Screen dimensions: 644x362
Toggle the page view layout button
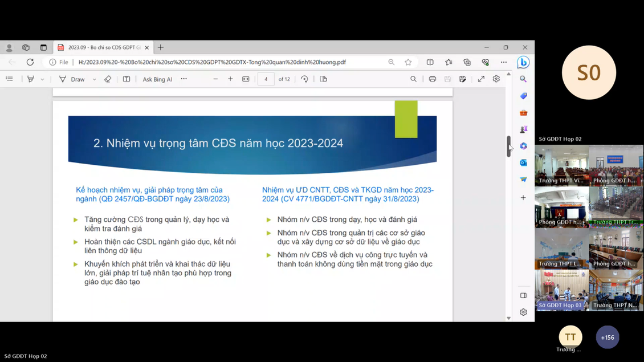point(323,79)
